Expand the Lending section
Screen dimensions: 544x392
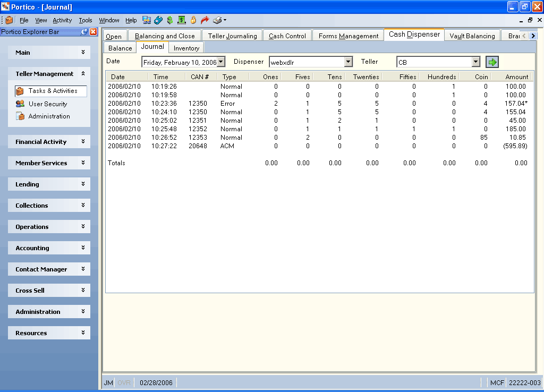(49, 184)
